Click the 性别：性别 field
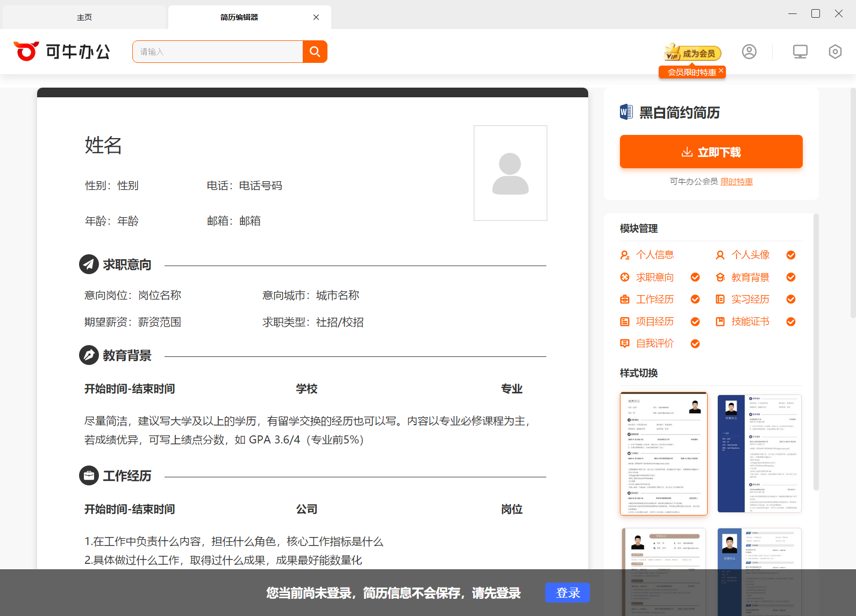 tap(112, 185)
